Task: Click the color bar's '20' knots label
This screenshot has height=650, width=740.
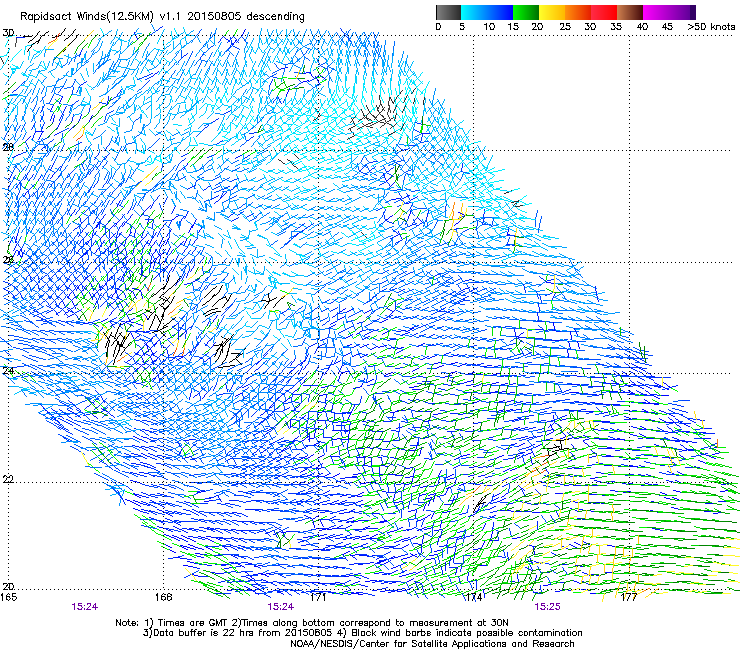Action: [537, 27]
